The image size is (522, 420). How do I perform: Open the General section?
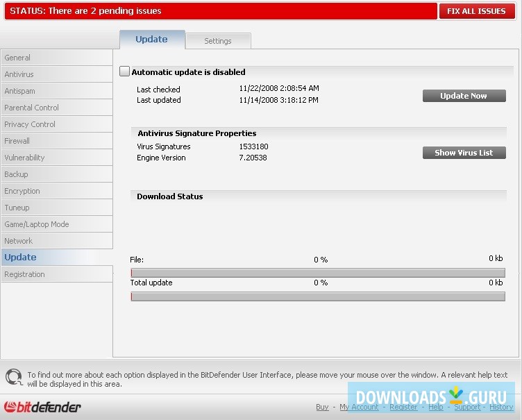click(x=57, y=58)
